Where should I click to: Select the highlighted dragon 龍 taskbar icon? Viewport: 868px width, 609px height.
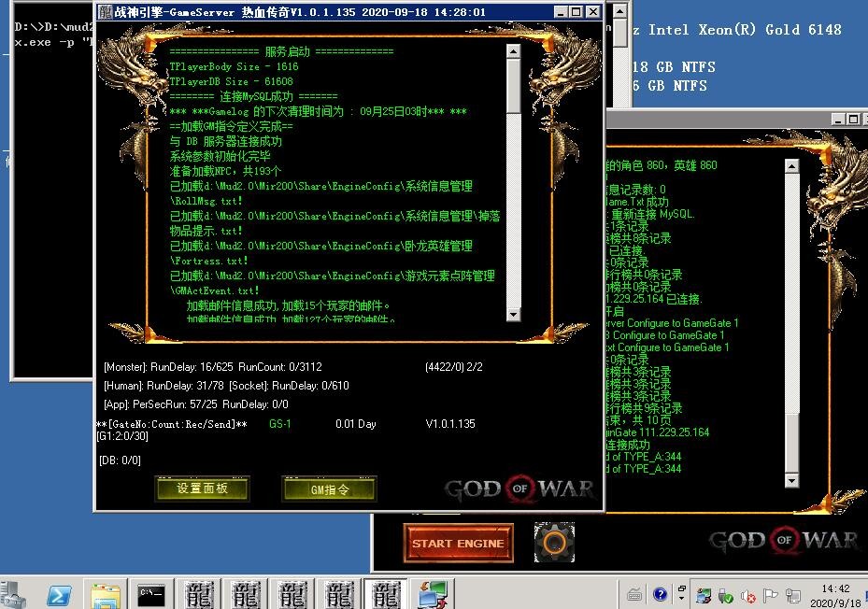coord(383,594)
